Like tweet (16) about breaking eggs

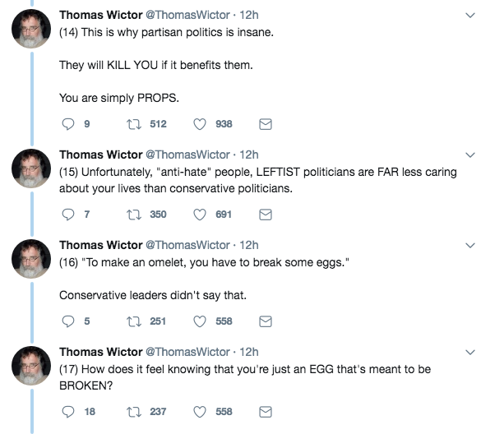tap(198, 321)
